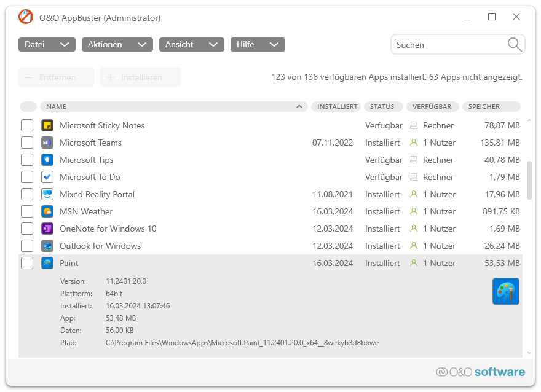The width and height of the screenshot is (541, 392).
Task: Click the Paint install path text
Action: click(x=242, y=343)
